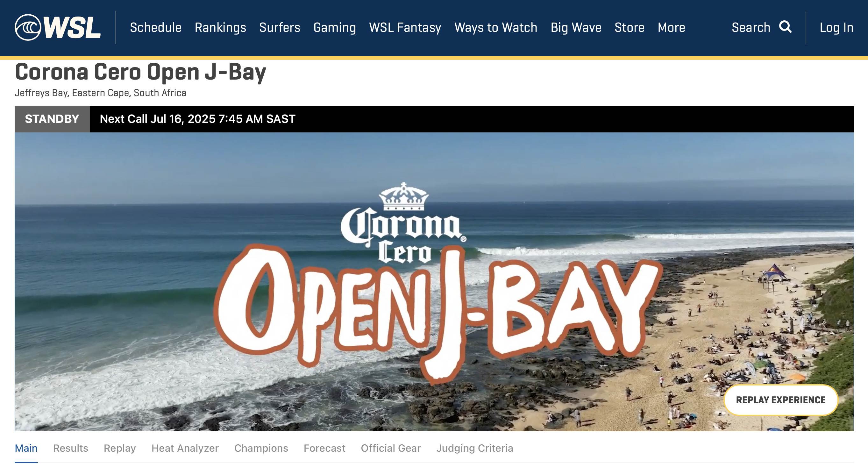Viewport: 868px width, 473px height.
Task: Open the Schedule menu item
Action: (x=156, y=27)
